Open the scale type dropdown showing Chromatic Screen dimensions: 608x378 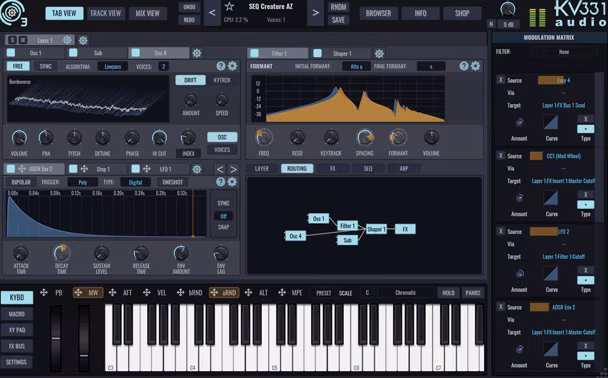[406, 293]
